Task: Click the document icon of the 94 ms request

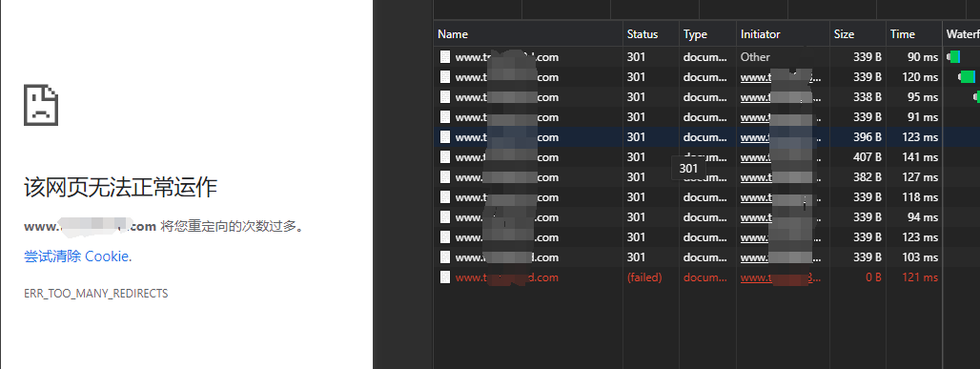Action: point(445,217)
